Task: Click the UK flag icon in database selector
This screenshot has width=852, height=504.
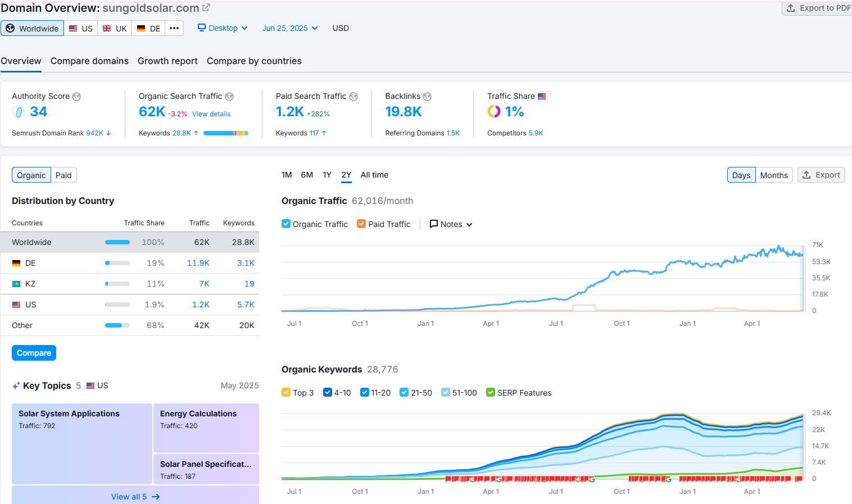Action: coord(107,28)
